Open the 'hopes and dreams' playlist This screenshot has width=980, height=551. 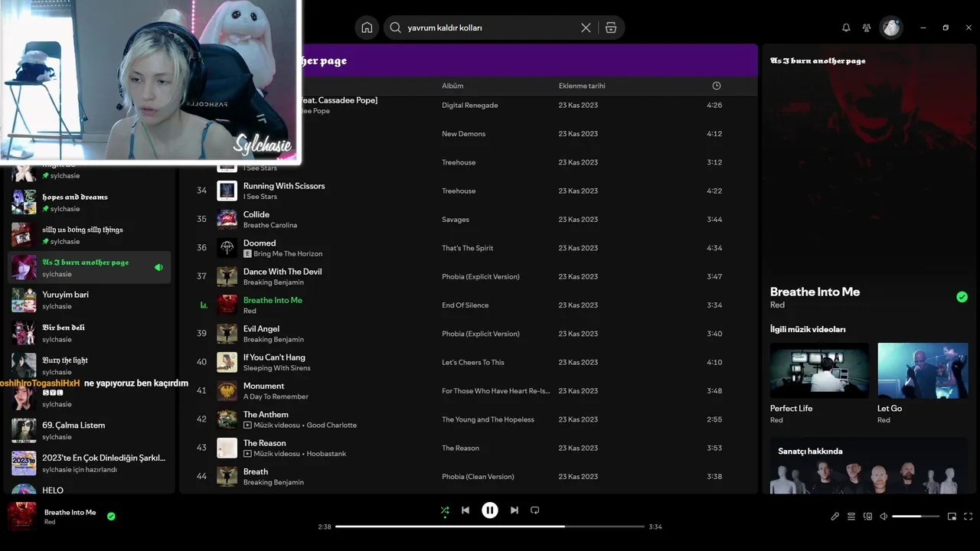[89, 202]
